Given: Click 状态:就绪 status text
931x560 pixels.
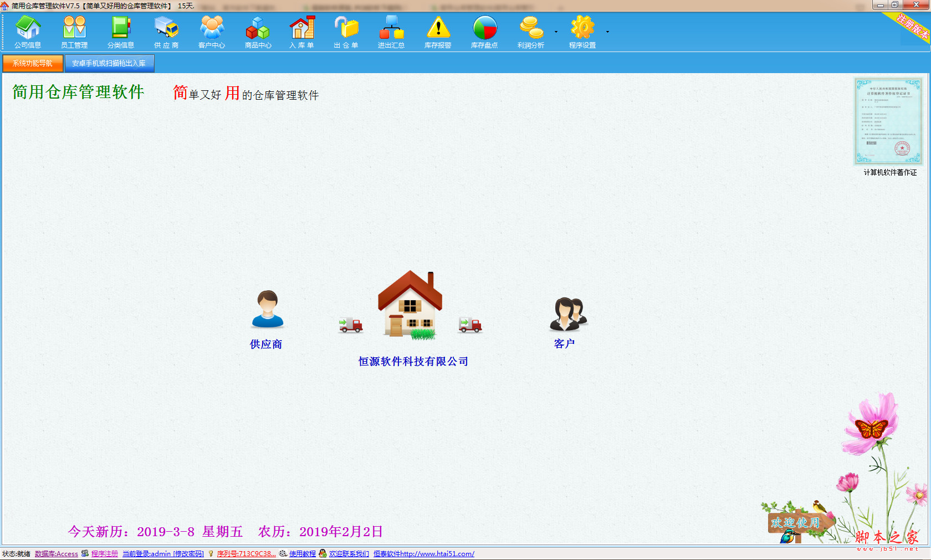Looking at the screenshot, I should pyautogui.click(x=16, y=553).
